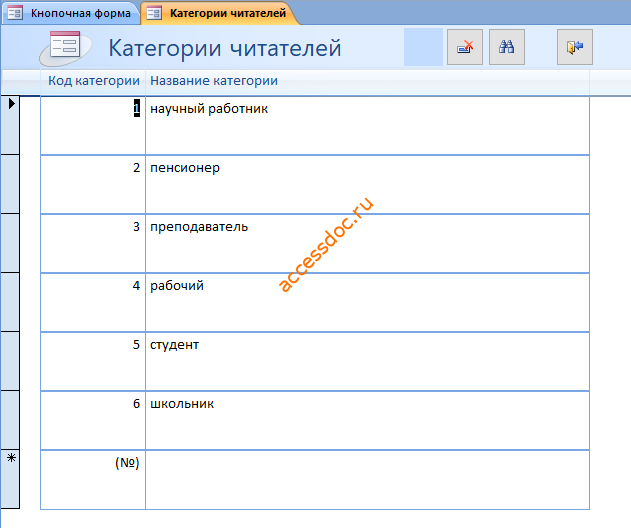Select the record selector for научный работник row

(10, 125)
